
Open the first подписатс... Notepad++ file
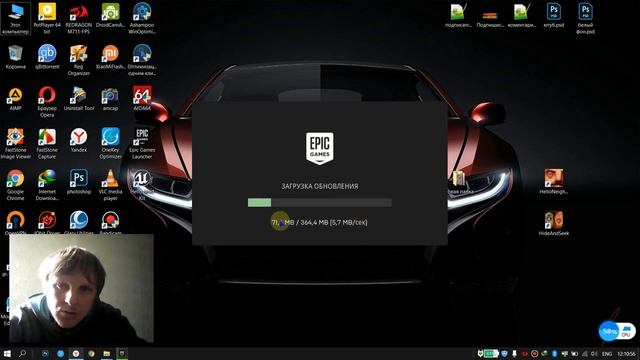(458, 16)
